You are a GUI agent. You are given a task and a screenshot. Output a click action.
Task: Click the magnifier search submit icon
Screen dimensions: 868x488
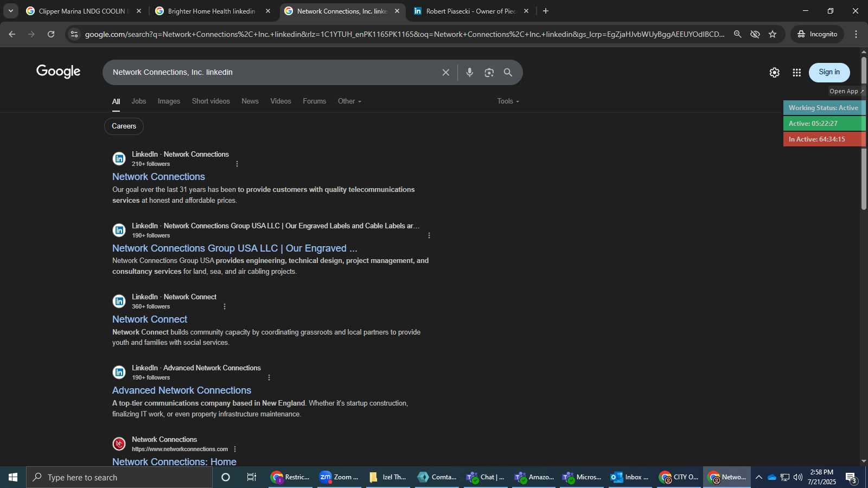[x=508, y=73]
